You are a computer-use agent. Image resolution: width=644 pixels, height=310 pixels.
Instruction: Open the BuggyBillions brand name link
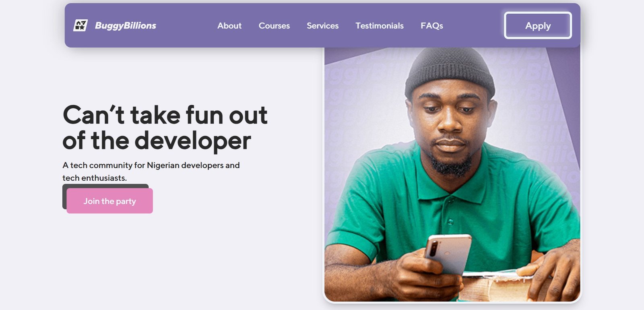click(x=125, y=25)
